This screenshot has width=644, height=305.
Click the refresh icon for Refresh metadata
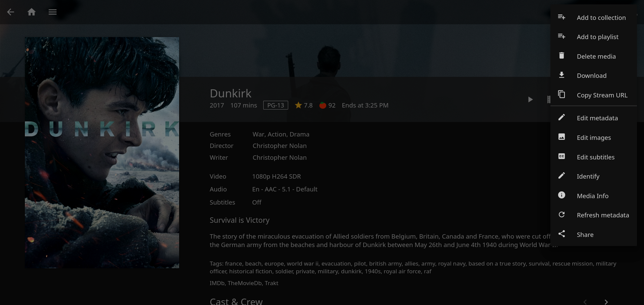click(x=562, y=214)
